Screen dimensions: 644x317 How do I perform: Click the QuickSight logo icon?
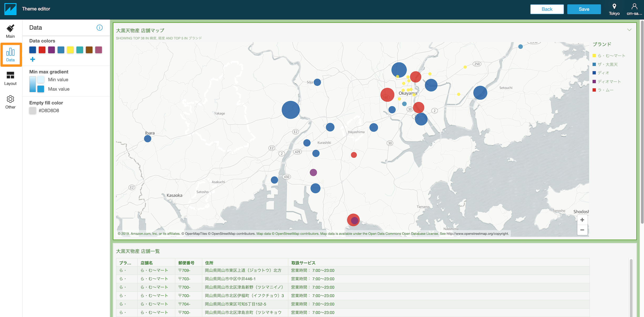11,9
